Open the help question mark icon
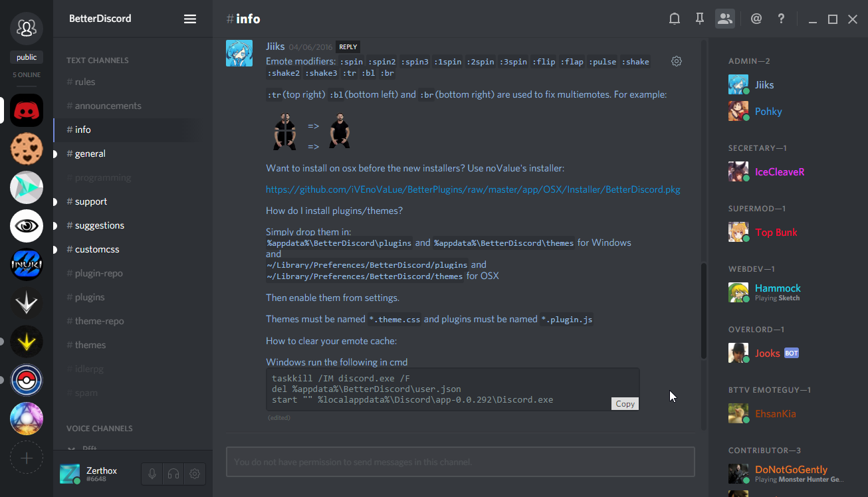The height and width of the screenshot is (497, 868). 782,19
